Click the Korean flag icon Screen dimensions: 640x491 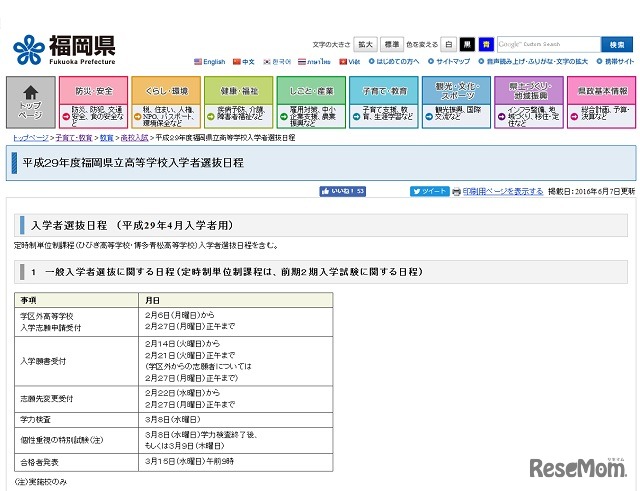coord(267,62)
